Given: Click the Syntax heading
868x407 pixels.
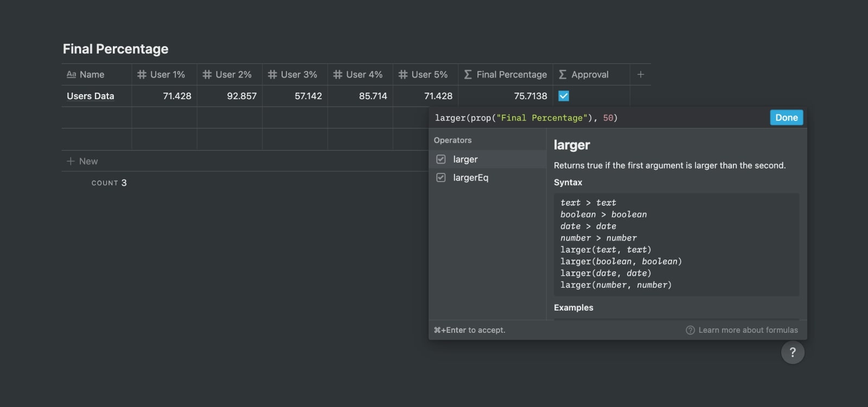Looking at the screenshot, I should coord(568,183).
